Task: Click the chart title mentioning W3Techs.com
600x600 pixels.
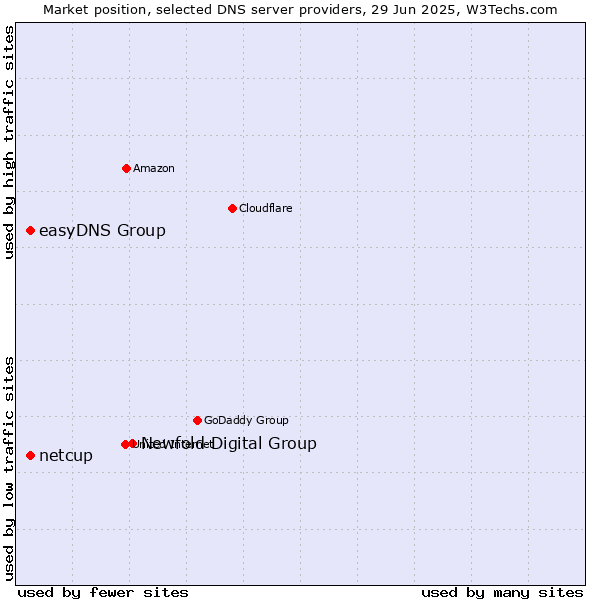Action: tap(300, 10)
